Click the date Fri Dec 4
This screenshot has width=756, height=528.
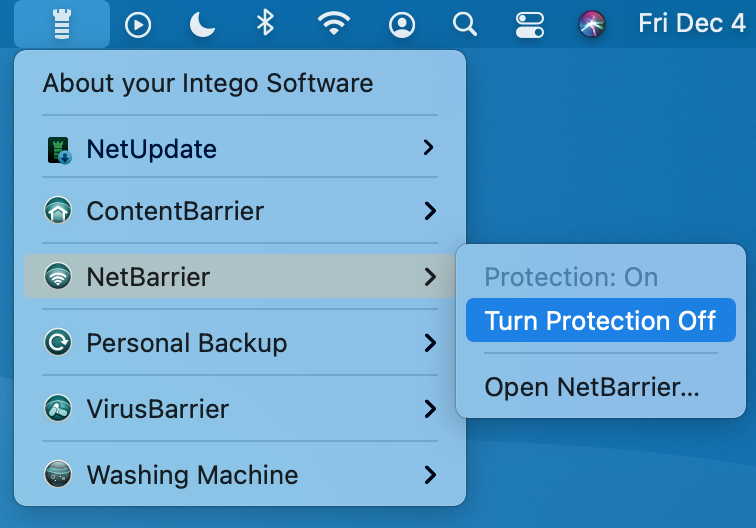[691, 23]
